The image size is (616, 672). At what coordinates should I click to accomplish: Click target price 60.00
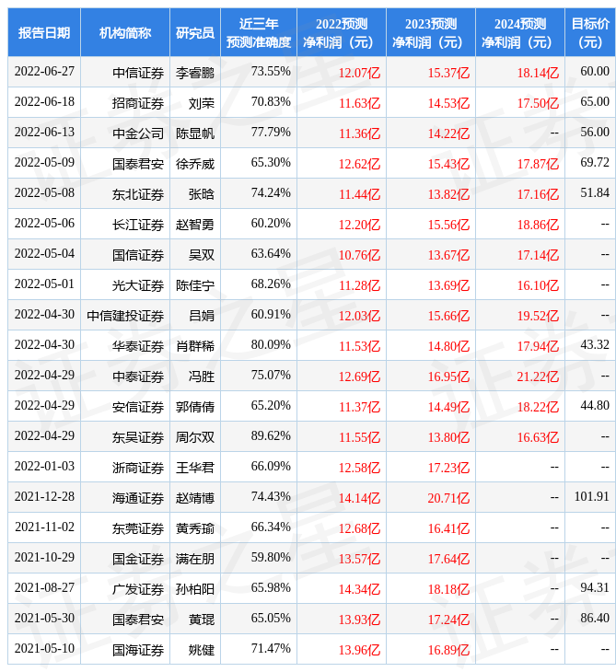pos(595,71)
